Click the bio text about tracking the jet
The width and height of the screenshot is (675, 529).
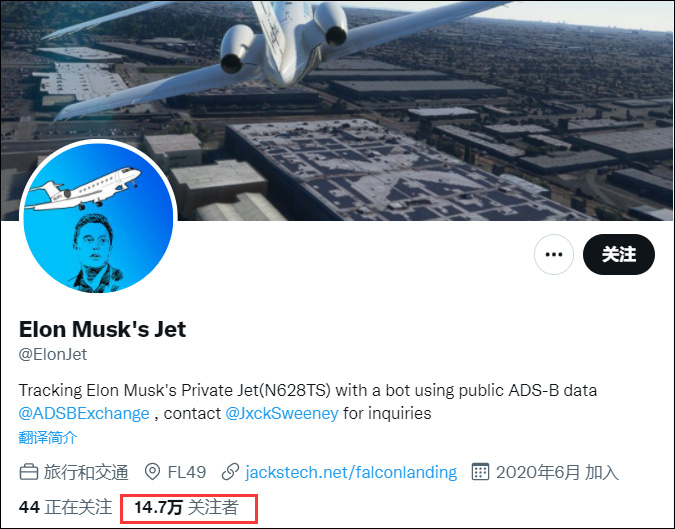tap(308, 389)
